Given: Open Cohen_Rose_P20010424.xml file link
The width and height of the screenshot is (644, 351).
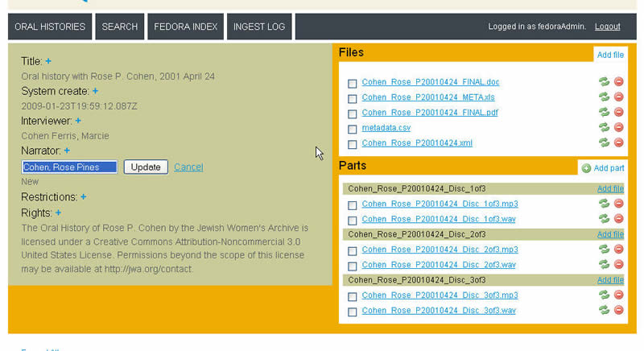Looking at the screenshot, I should 417,142.
